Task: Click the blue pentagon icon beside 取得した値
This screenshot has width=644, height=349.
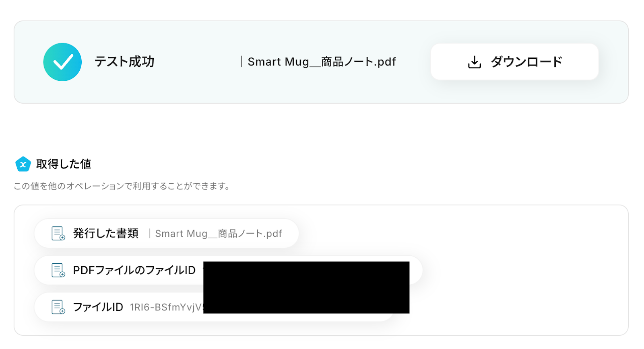Action: [x=23, y=164]
